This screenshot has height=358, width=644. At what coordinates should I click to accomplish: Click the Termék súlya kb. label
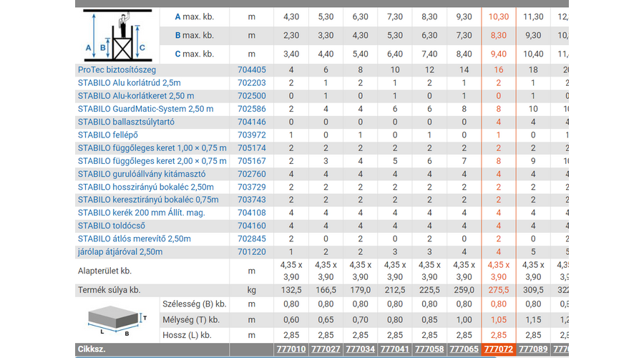point(109,290)
